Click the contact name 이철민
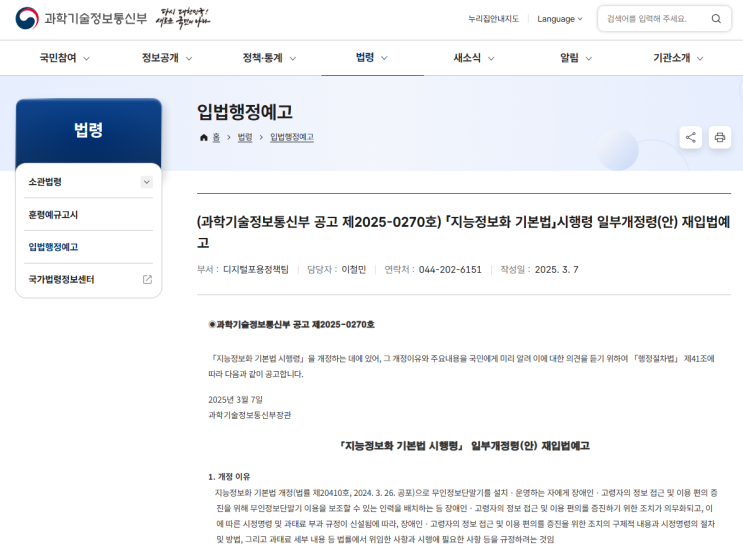 coord(354,270)
